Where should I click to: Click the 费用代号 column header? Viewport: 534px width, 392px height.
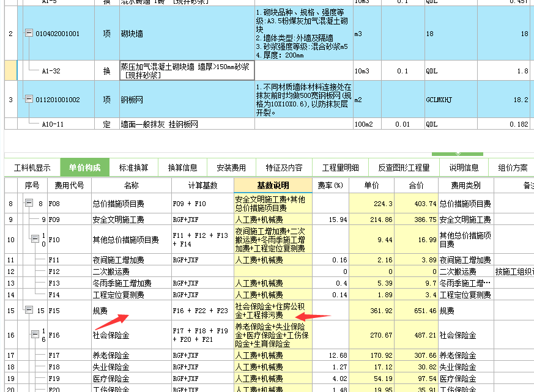click(70, 185)
